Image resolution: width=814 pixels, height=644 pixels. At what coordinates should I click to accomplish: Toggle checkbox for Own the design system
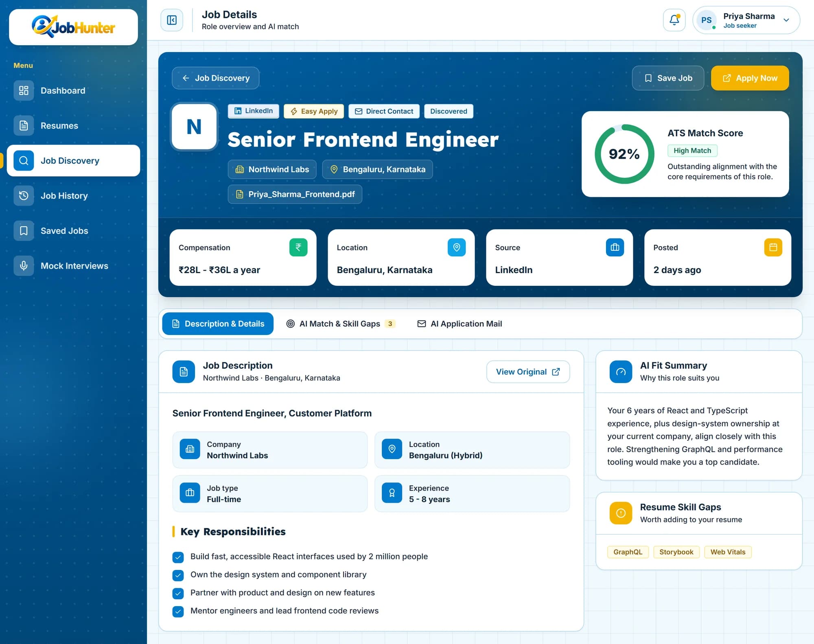coord(178,575)
